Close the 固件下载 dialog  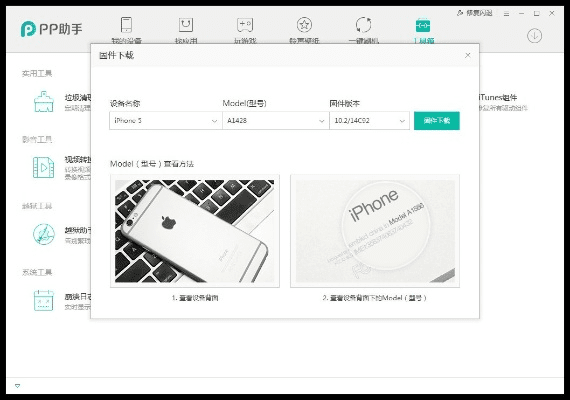468,55
